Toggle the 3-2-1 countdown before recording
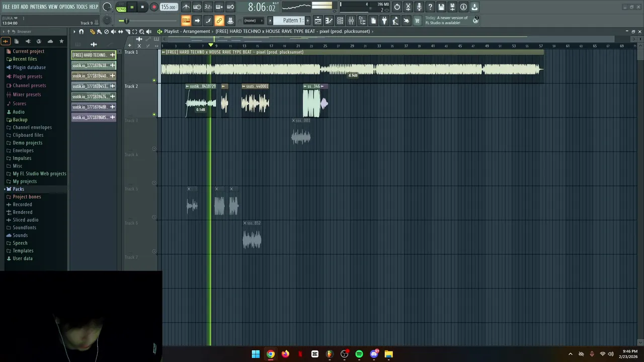The width and height of the screenshot is (644, 362). pos(208,7)
